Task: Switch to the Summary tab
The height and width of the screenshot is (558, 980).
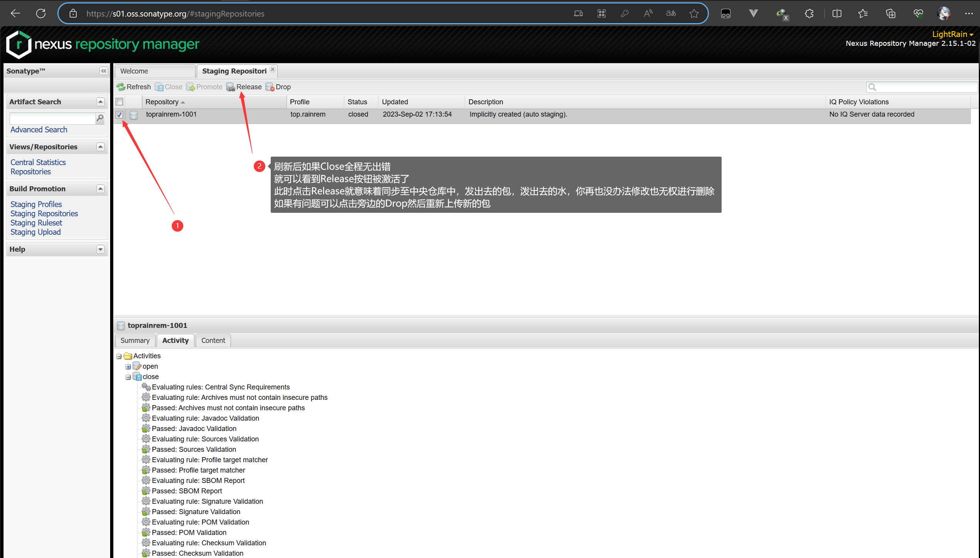Action: coord(135,341)
